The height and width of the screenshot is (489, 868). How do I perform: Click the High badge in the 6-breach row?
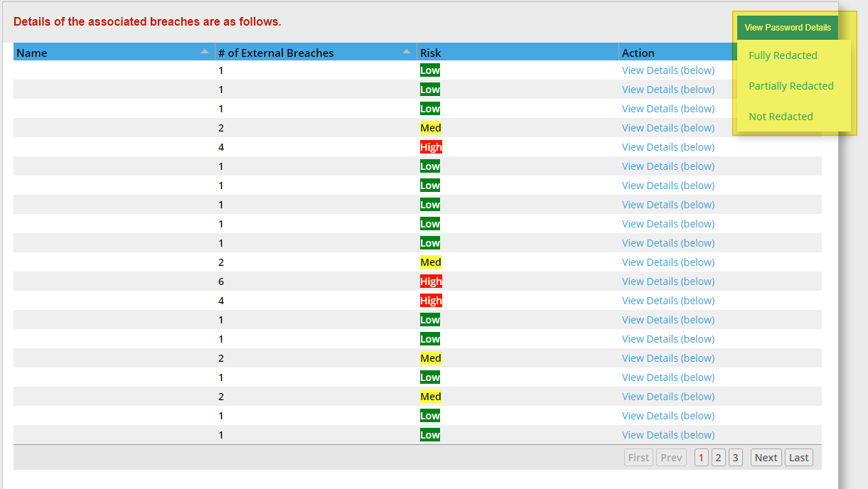click(431, 281)
